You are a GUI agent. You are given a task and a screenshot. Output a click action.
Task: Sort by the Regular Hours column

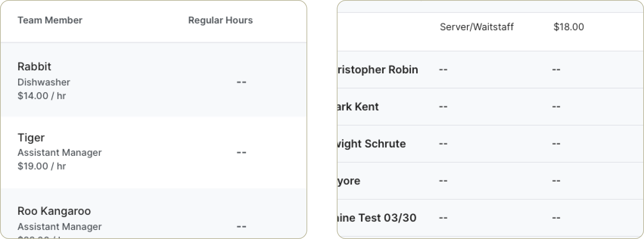coord(221,20)
